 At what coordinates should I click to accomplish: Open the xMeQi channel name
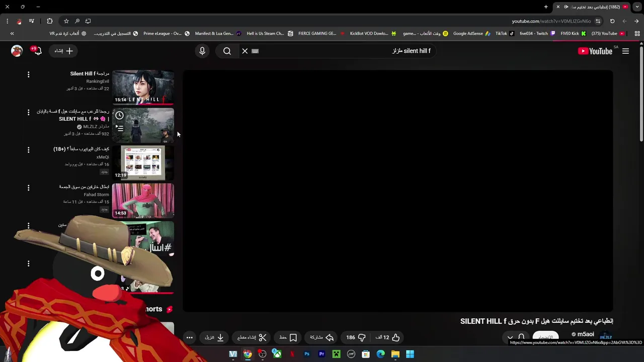click(103, 157)
